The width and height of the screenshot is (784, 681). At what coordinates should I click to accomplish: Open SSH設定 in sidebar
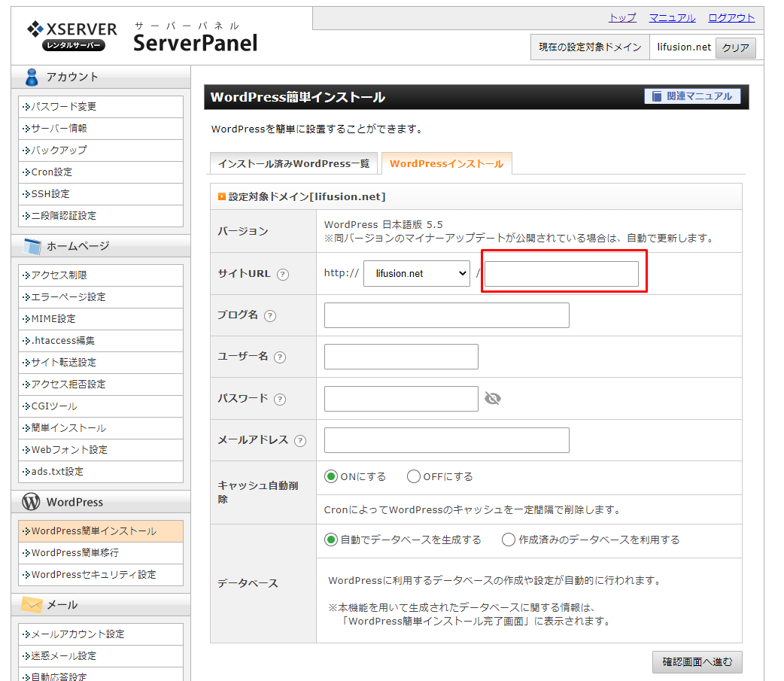pyautogui.click(x=101, y=194)
